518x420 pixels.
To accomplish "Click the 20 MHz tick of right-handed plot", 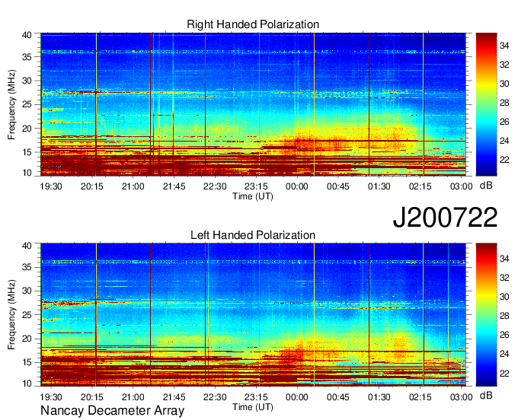I will coord(27,129).
